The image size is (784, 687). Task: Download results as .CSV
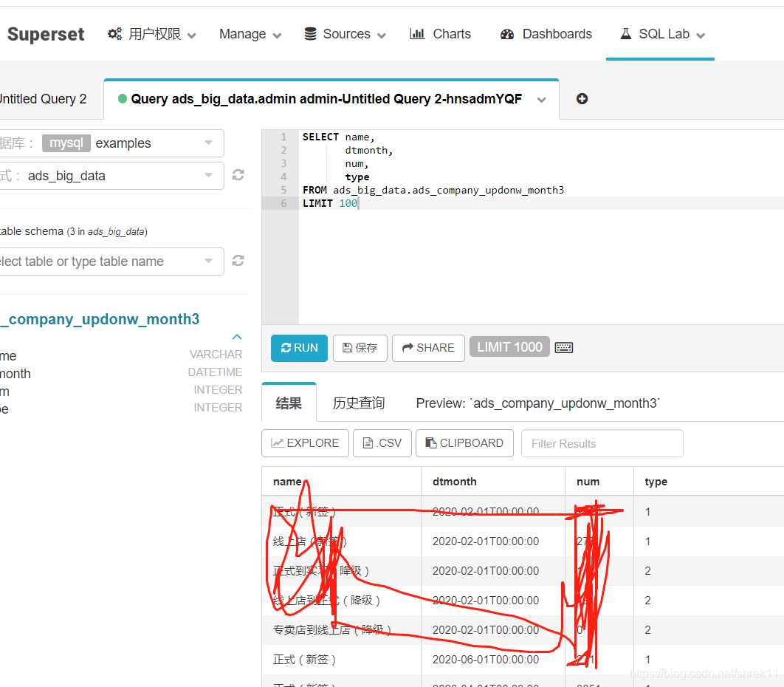382,442
